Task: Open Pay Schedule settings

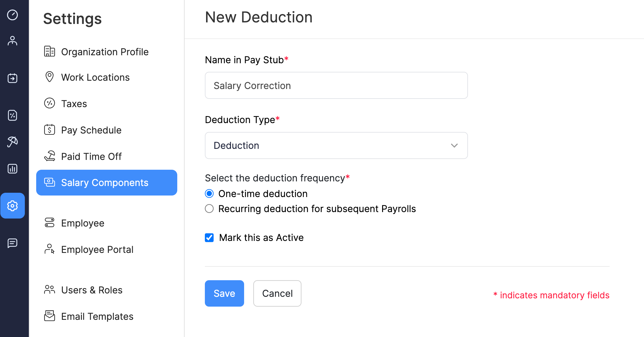Action: point(91,130)
